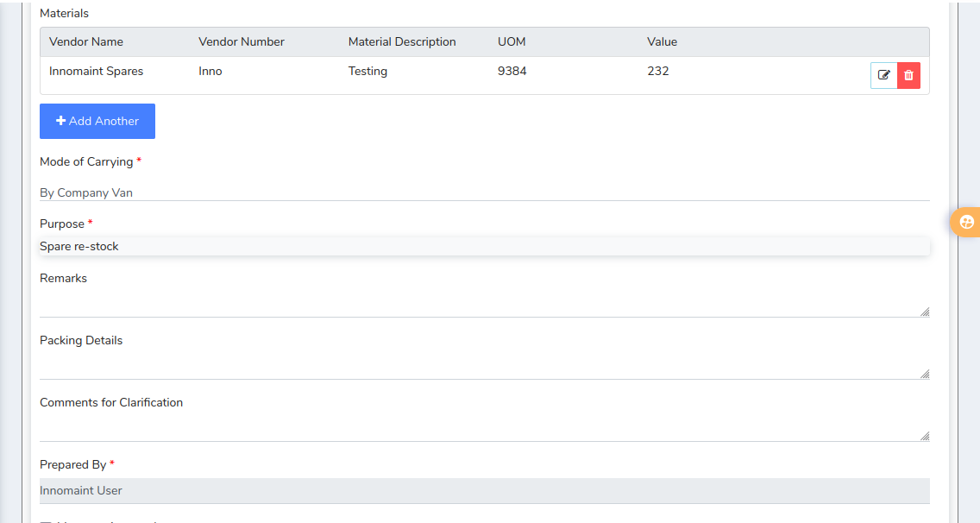The height and width of the screenshot is (523, 980).
Task: Select the Innomaint Spares vendor cell
Action: click(96, 72)
